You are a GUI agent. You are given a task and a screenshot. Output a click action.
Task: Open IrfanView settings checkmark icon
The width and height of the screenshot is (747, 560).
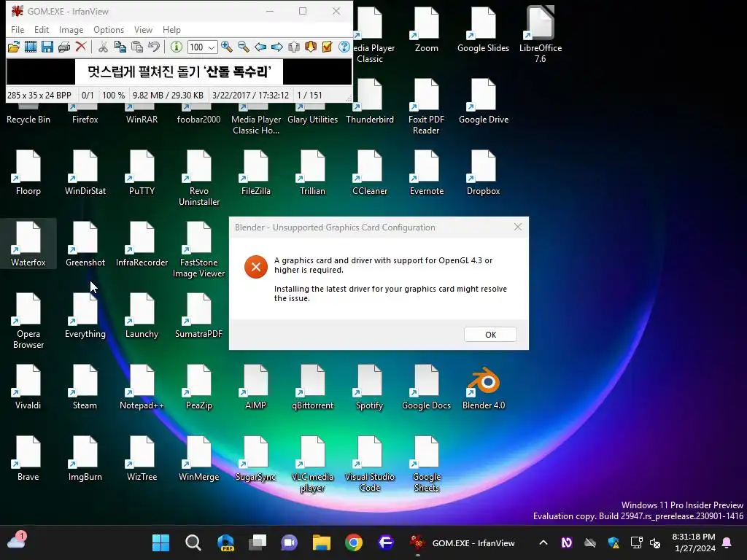[x=328, y=47]
